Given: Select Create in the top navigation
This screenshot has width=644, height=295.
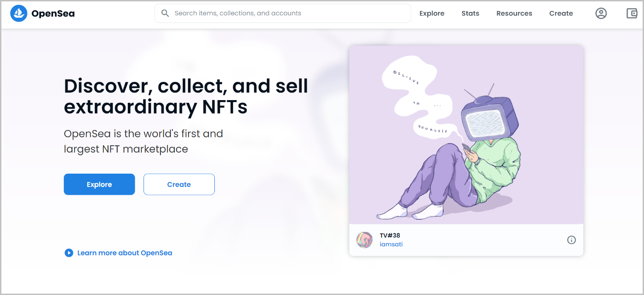Looking at the screenshot, I should tap(561, 13).
